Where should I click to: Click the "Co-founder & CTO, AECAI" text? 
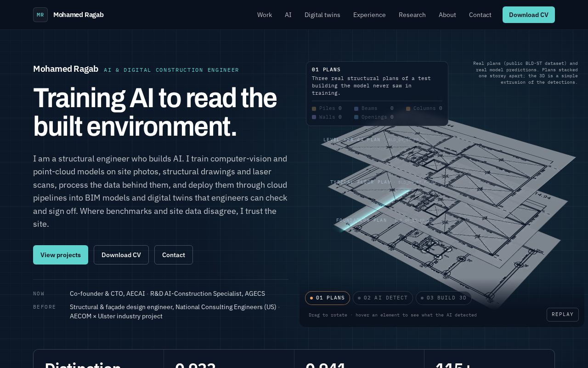pyautogui.click(x=107, y=293)
